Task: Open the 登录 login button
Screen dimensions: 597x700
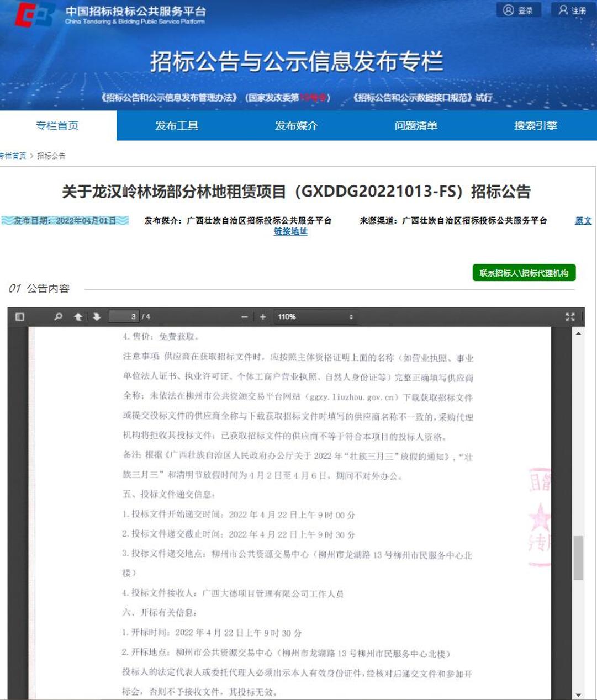Action: pyautogui.click(x=518, y=10)
